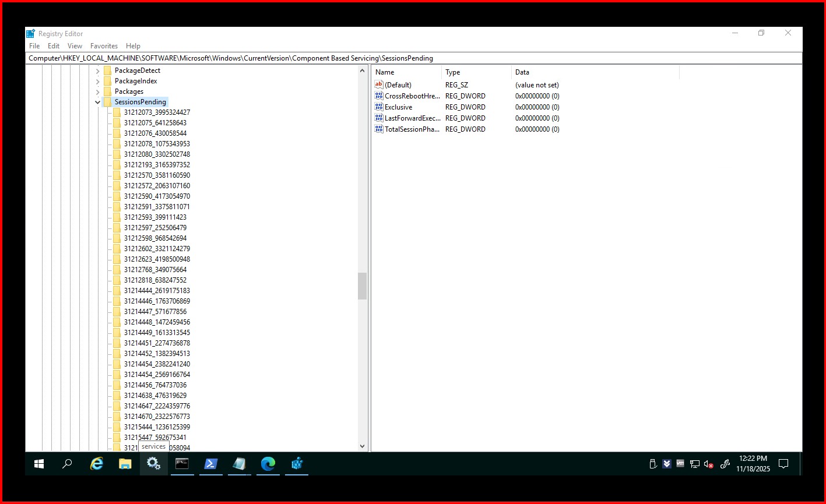This screenshot has height=504, width=826.
Task: Select the 31212078_1075343953 key
Action: click(157, 144)
